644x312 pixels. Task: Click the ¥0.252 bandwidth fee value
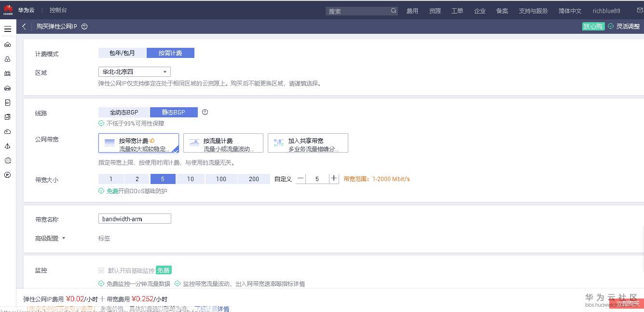(x=142, y=298)
